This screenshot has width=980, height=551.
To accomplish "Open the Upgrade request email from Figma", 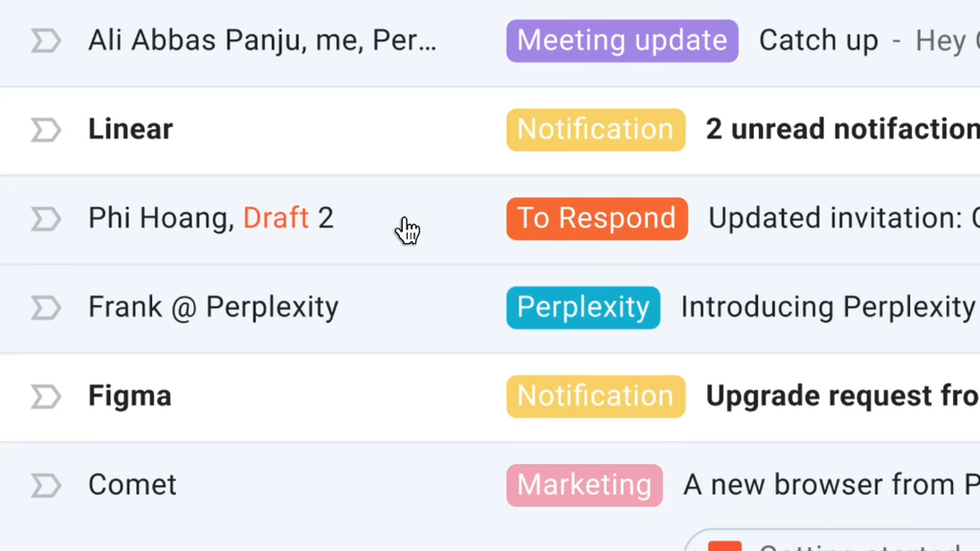I will [842, 397].
